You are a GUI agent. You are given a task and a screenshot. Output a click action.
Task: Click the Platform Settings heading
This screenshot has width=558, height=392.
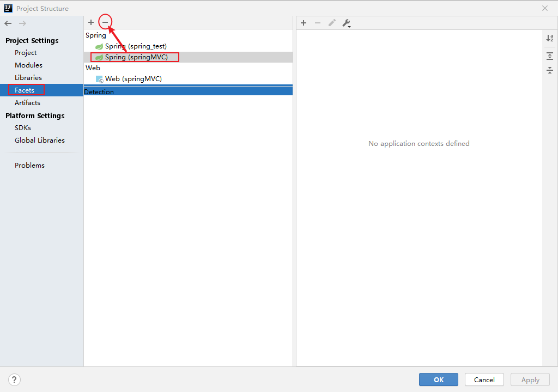(x=35, y=115)
